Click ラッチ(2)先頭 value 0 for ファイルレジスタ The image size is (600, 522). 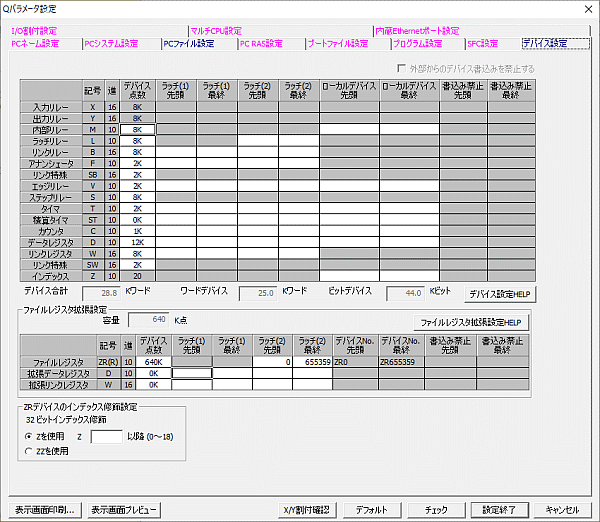coord(272,362)
